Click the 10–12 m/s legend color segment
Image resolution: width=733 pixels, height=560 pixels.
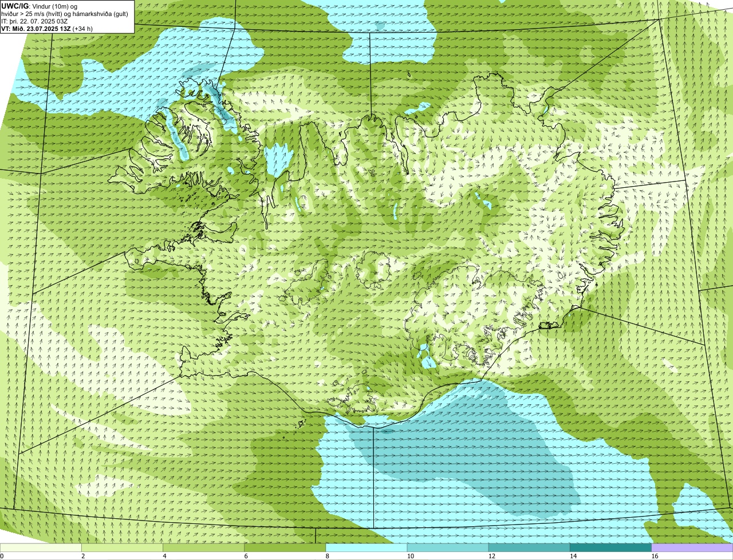[448, 548]
